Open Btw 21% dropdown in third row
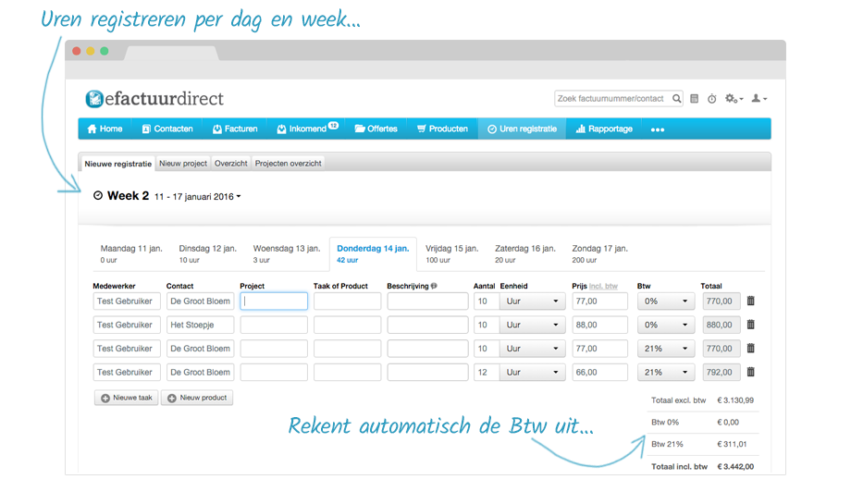The height and width of the screenshot is (504, 851). point(666,349)
